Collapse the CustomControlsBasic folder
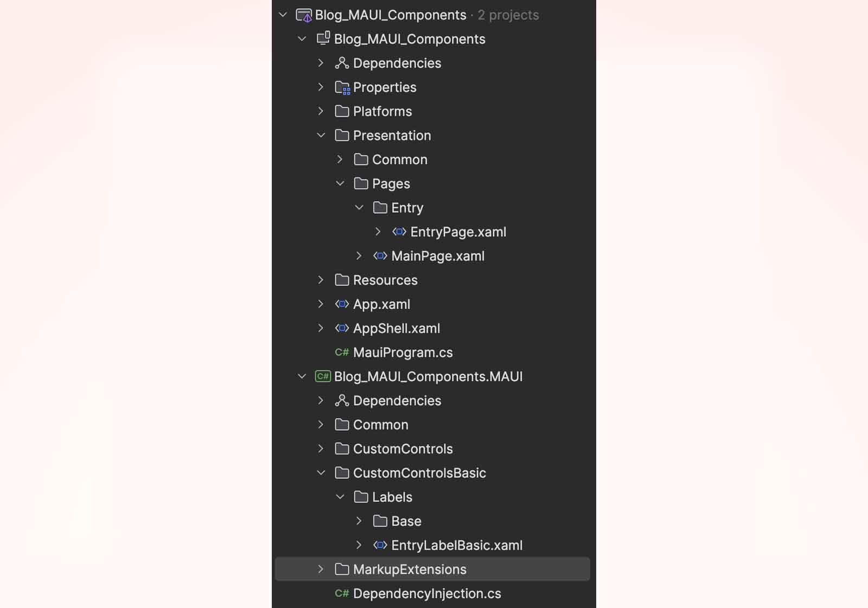The height and width of the screenshot is (608, 868). click(x=321, y=473)
